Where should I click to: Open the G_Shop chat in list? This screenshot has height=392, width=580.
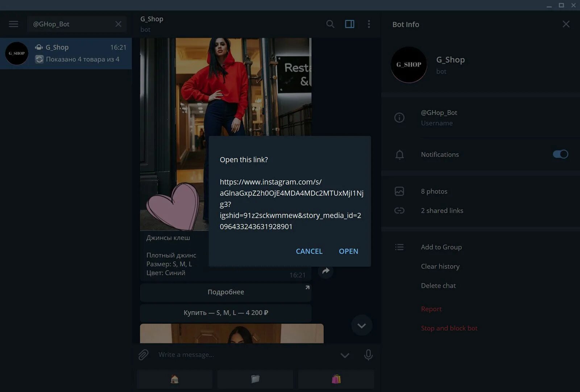pyautogui.click(x=66, y=53)
